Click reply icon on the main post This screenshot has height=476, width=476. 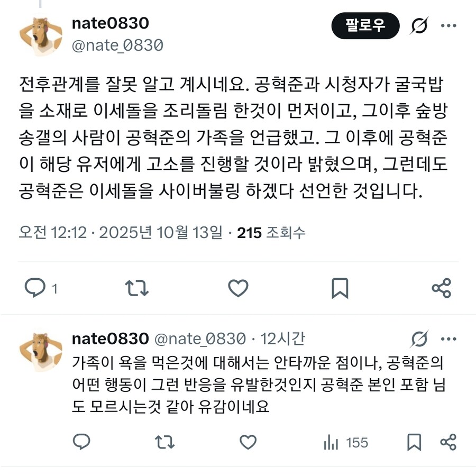pyautogui.click(x=35, y=288)
